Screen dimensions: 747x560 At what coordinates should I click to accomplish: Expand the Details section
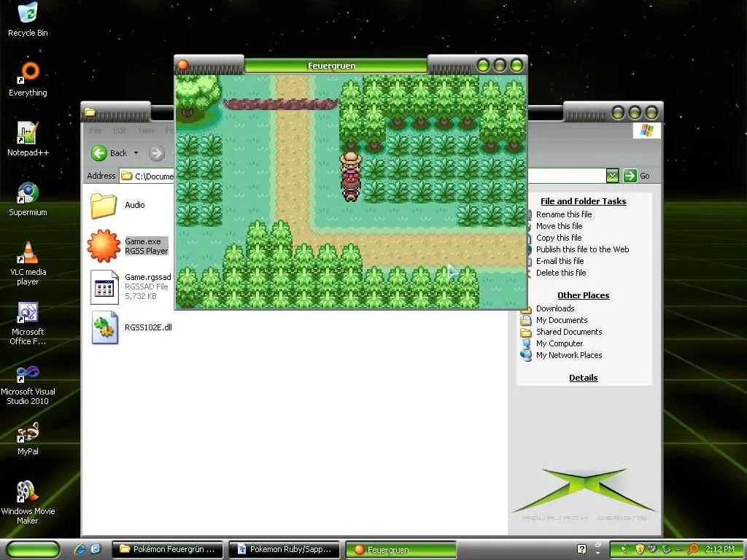[x=583, y=378]
